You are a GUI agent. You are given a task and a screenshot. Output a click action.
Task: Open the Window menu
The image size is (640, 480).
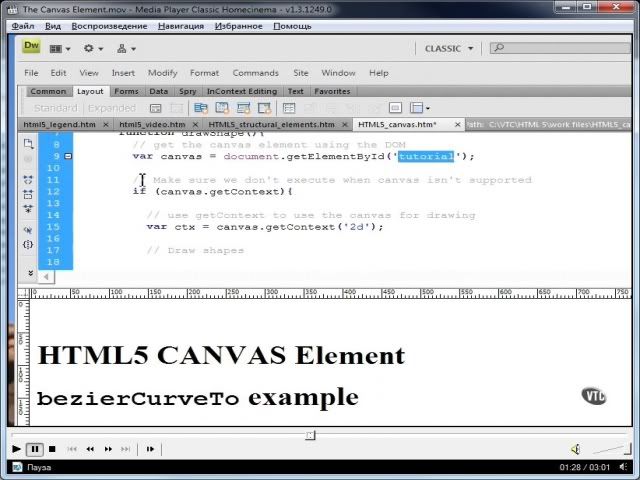tap(338, 73)
